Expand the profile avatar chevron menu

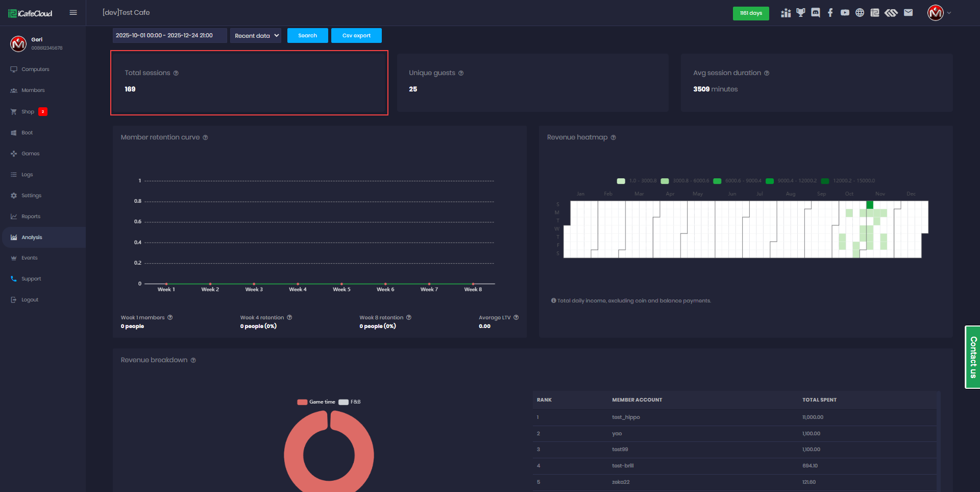point(949,13)
